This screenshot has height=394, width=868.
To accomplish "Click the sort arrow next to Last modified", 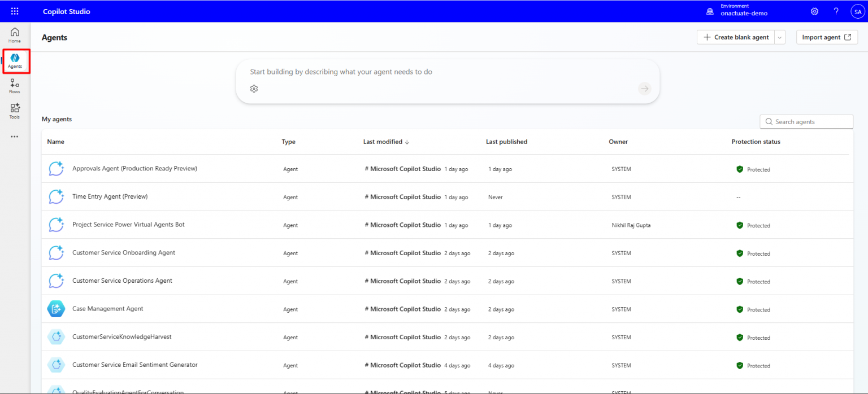I will 407,142.
